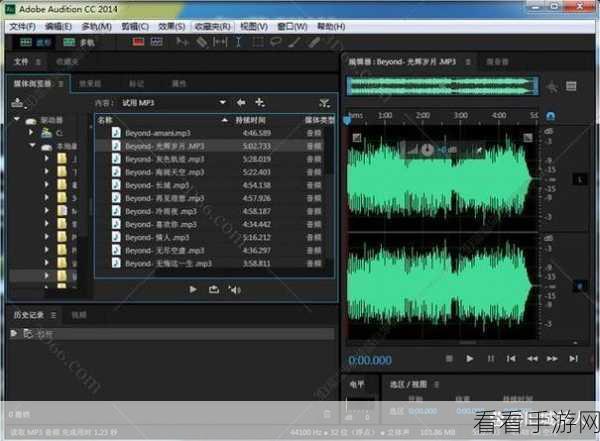The height and width of the screenshot is (441, 600).
Task: Sort by the 名称 column header
Action: coord(104,120)
